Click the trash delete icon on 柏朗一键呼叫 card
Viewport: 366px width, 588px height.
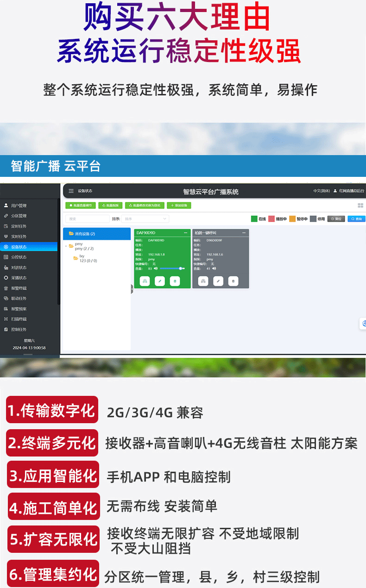point(233,281)
